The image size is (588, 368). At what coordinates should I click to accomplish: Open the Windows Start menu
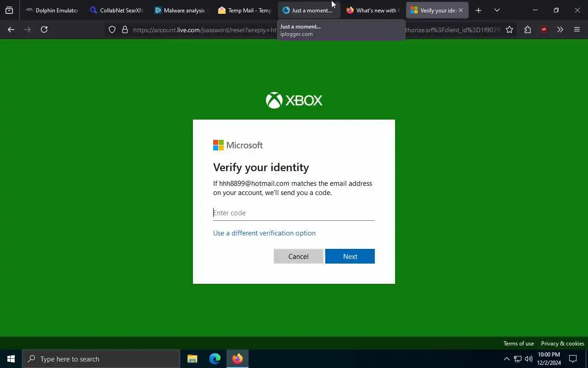[x=11, y=359]
